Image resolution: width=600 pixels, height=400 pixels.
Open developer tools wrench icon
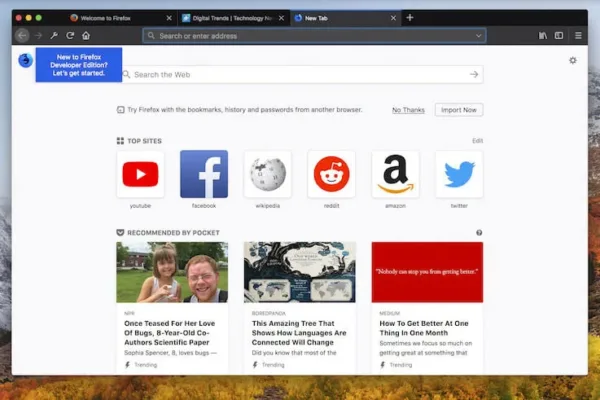pyautogui.click(x=54, y=36)
